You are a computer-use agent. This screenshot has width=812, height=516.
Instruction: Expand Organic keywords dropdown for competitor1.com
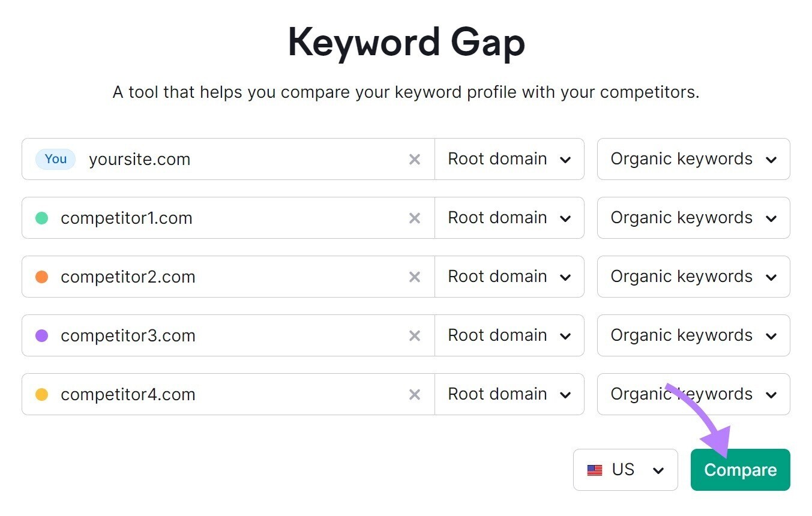click(x=694, y=218)
